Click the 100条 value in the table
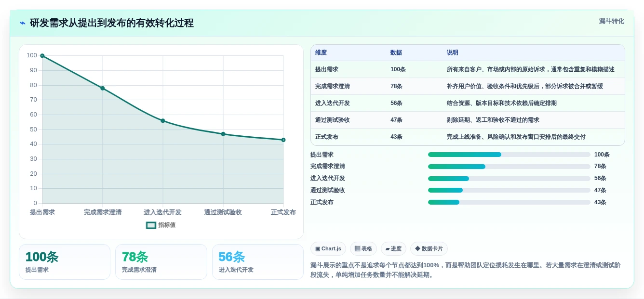The image size is (644, 299). coord(398,69)
